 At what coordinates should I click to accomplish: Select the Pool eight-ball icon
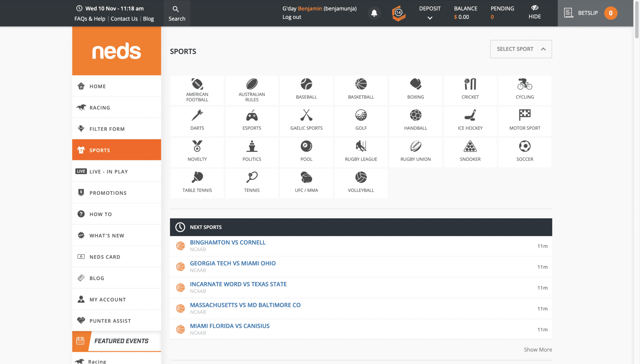[306, 146]
